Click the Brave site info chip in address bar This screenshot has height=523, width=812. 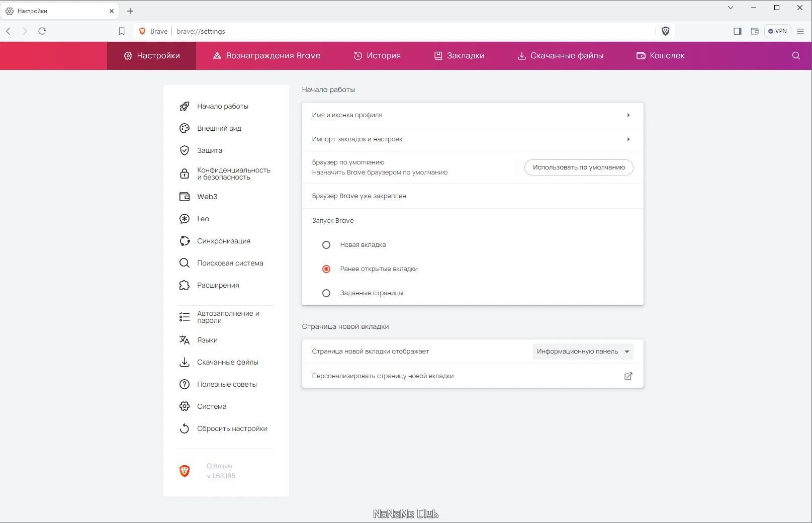(x=153, y=31)
